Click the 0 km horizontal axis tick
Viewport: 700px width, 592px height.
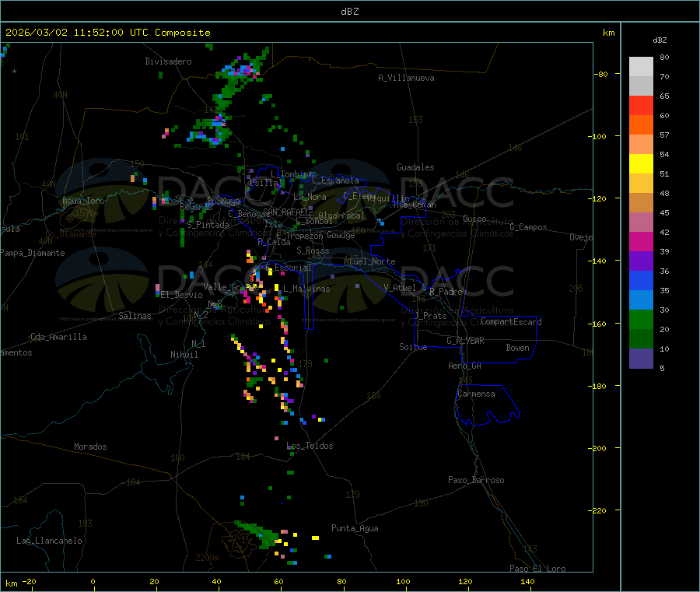93,581
